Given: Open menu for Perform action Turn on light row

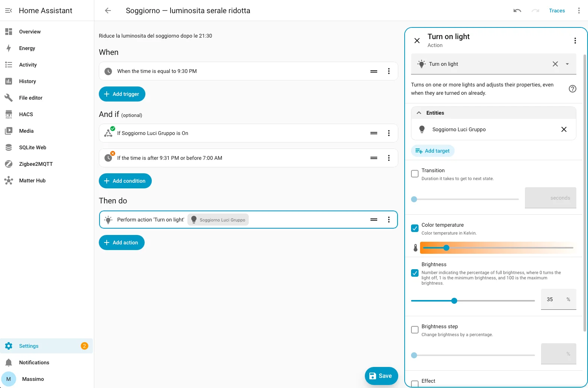Looking at the screenshot, I should tap(389, 220).
